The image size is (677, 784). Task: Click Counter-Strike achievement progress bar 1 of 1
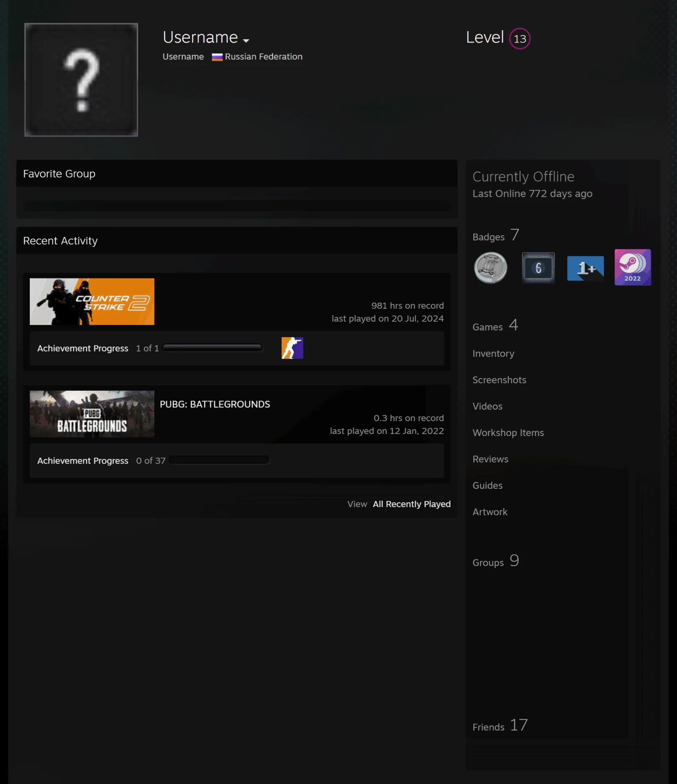click(x=212, y=348)
